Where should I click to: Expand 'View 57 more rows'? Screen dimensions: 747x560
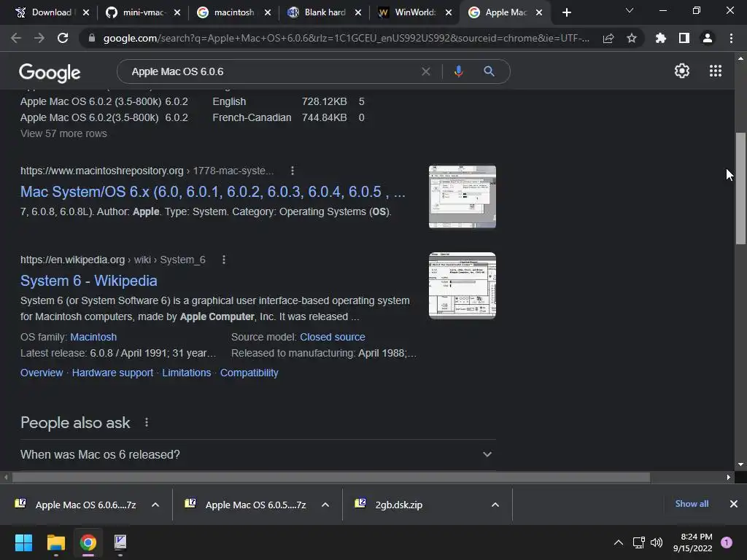coord(63,133)
